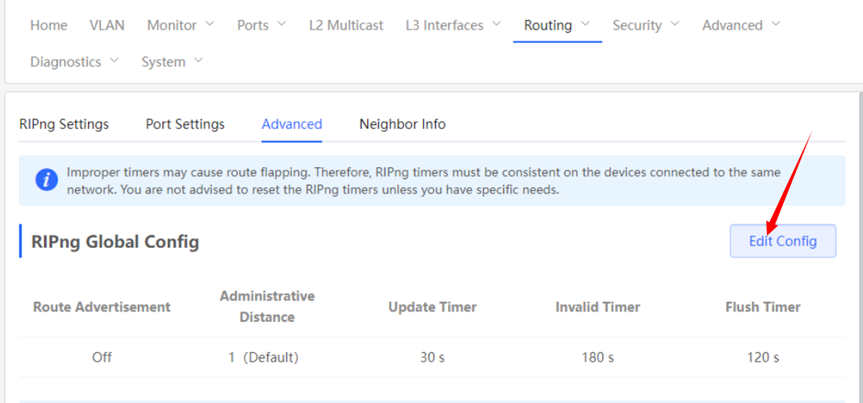Switch to the Port Settings tab

tap(185, 124)
